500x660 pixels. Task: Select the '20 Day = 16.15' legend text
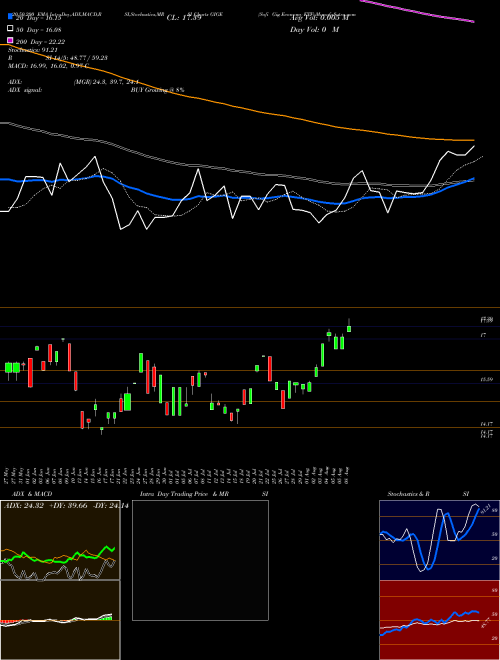point(39,18)
